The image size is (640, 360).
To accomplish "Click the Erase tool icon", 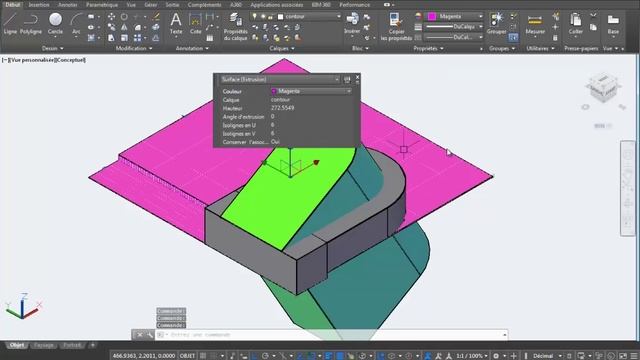I will [x=156, y=17].
